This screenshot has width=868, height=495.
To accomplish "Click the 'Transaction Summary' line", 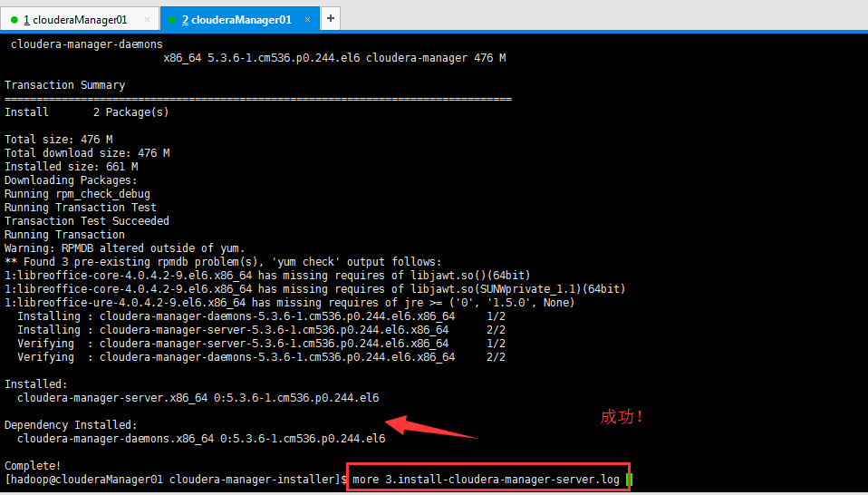I will [x=64, y=85].
